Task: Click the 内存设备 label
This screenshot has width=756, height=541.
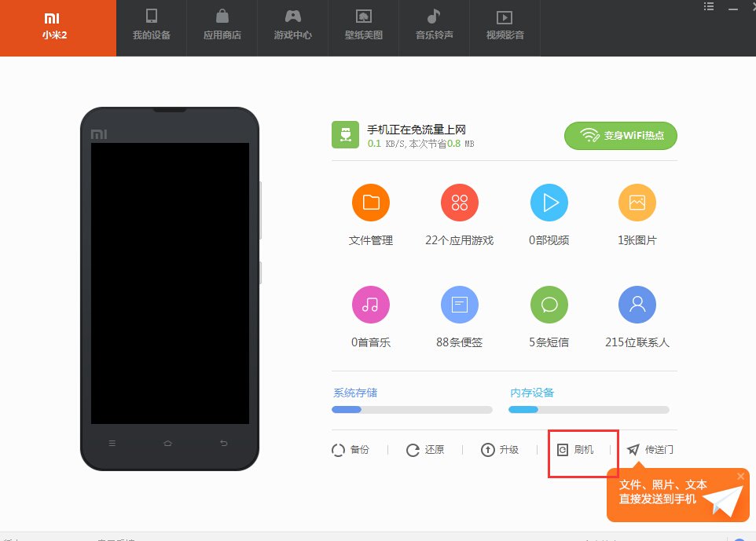Action: click(x=532, y=393)
